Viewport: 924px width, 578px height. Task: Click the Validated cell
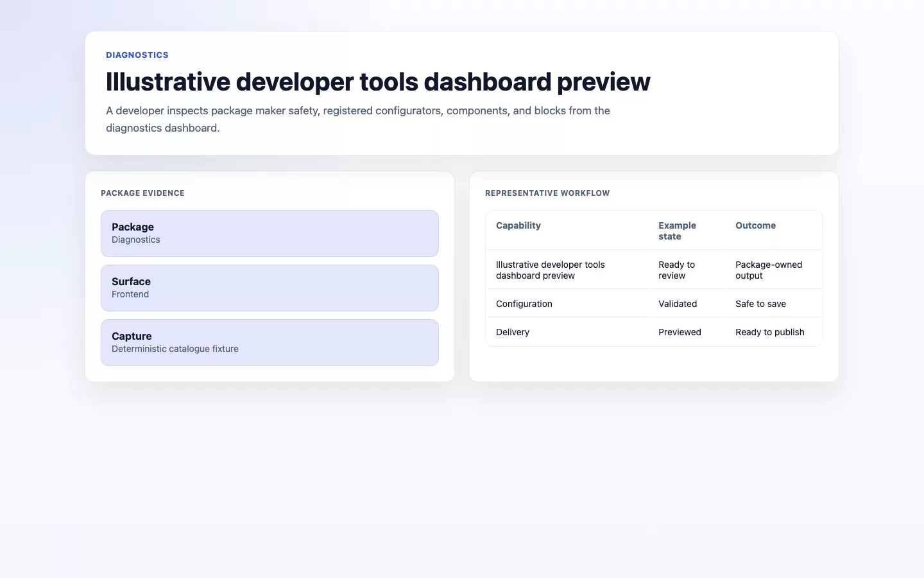(678, 304)
